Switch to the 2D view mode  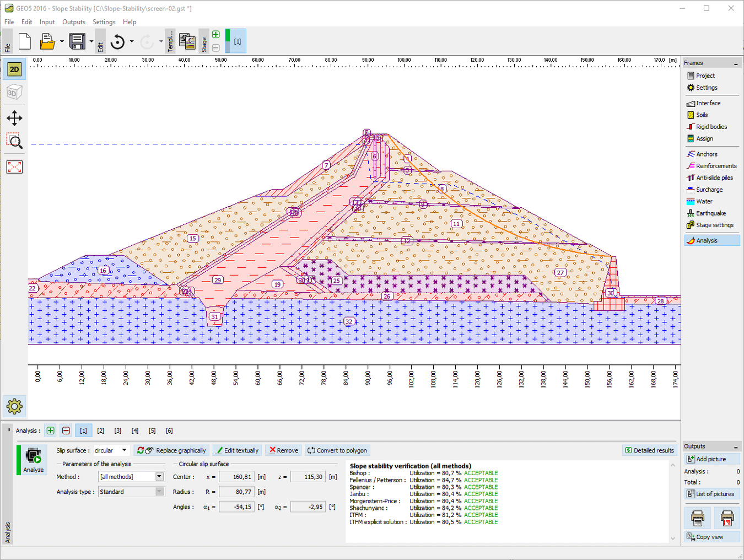[x=14, y=69]
